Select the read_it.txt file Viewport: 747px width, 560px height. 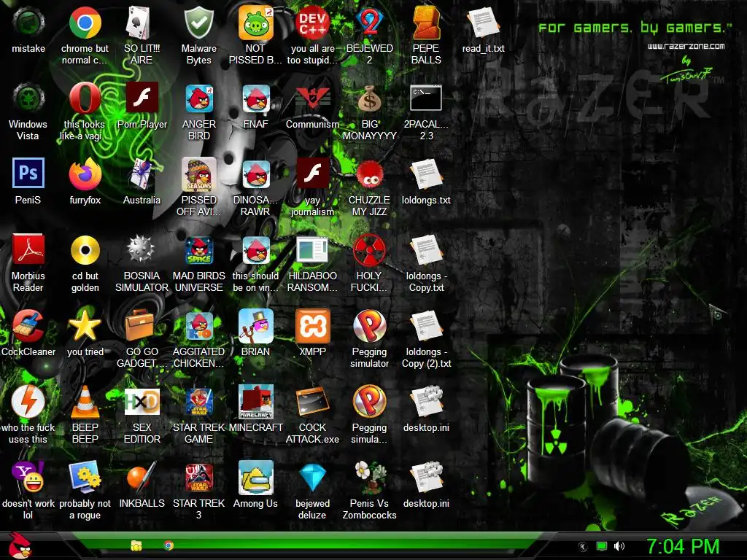pyautogui.click(x=483, y=23)
